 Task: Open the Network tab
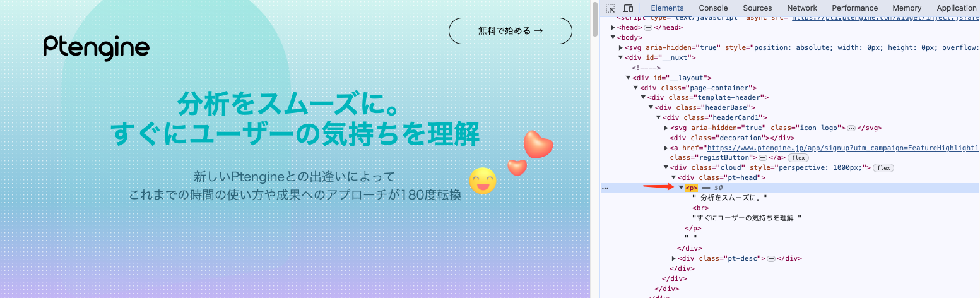point(802,8)
